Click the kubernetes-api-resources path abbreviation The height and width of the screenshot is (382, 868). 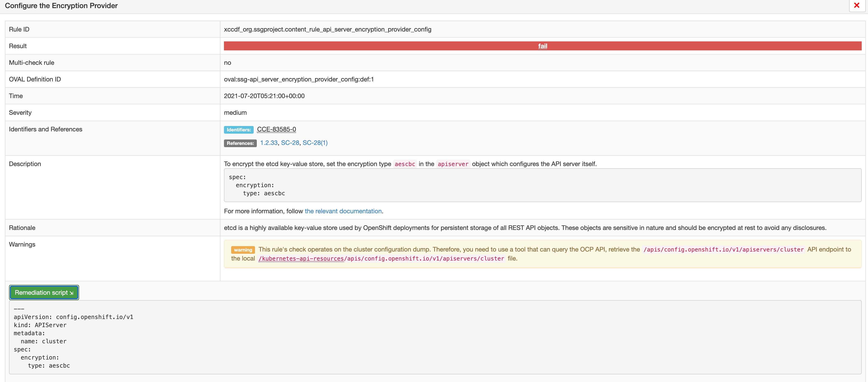click(301, 258)
